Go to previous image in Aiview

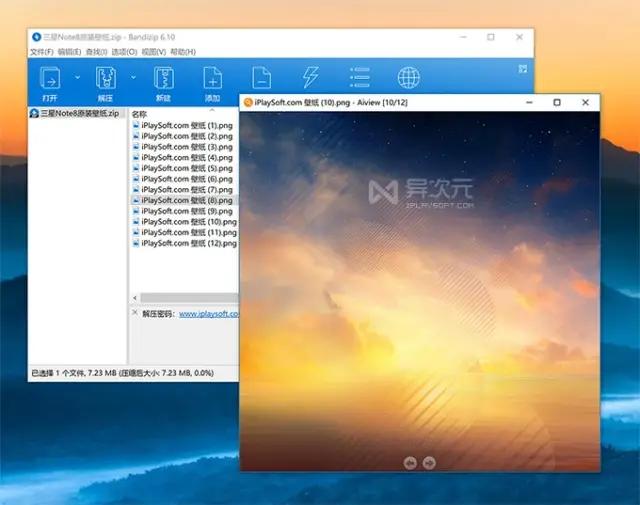pos(410,463)
